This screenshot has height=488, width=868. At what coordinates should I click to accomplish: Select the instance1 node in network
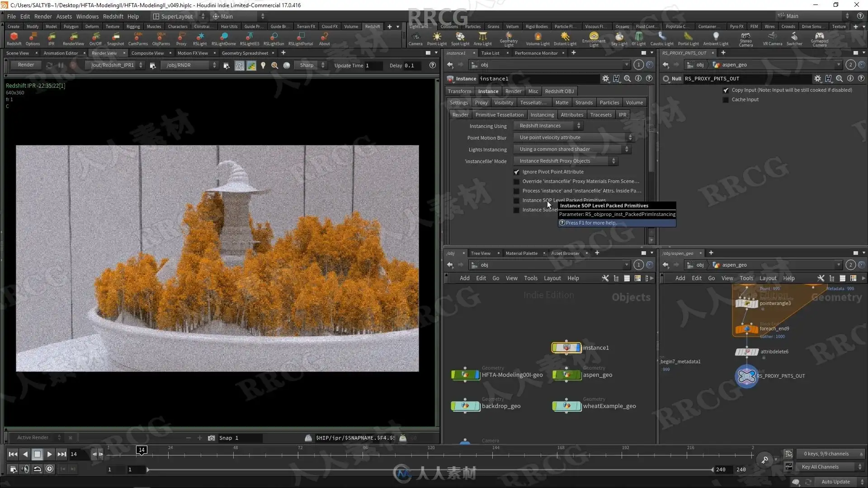pos(566,347)
